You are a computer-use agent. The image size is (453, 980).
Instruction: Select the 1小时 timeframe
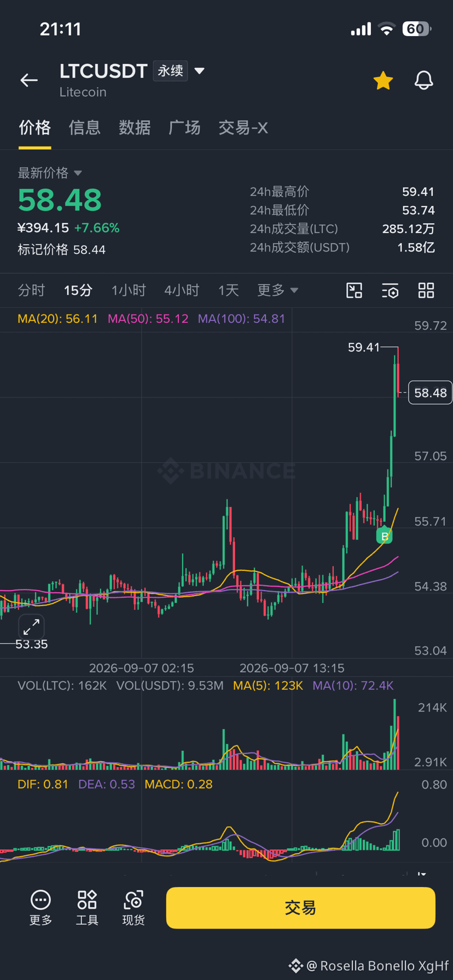tap(129, 290)
